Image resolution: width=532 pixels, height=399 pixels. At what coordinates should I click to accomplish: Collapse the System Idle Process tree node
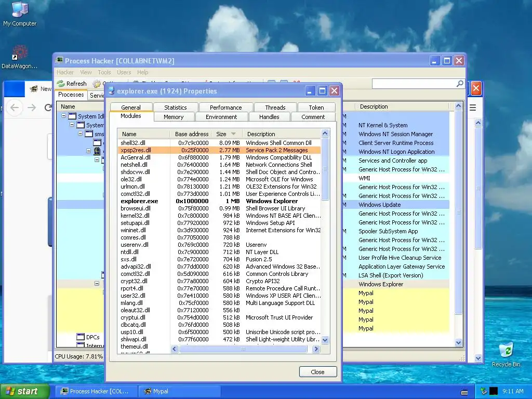tap(63, 116)
